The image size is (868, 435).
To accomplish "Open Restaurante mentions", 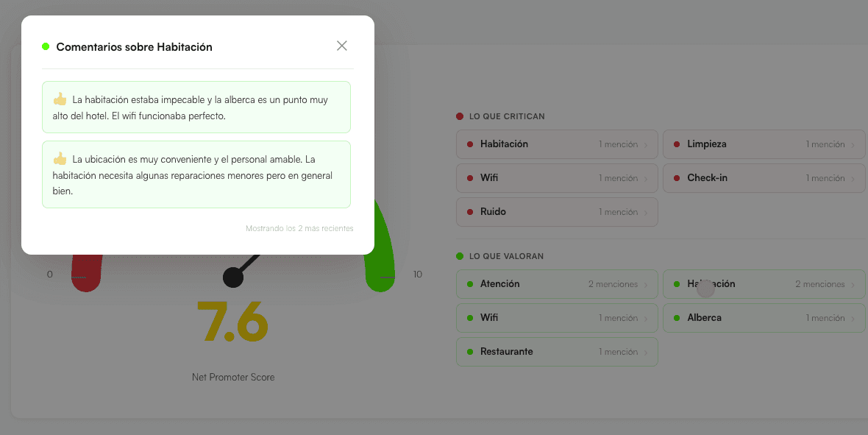I will point(557,351).
